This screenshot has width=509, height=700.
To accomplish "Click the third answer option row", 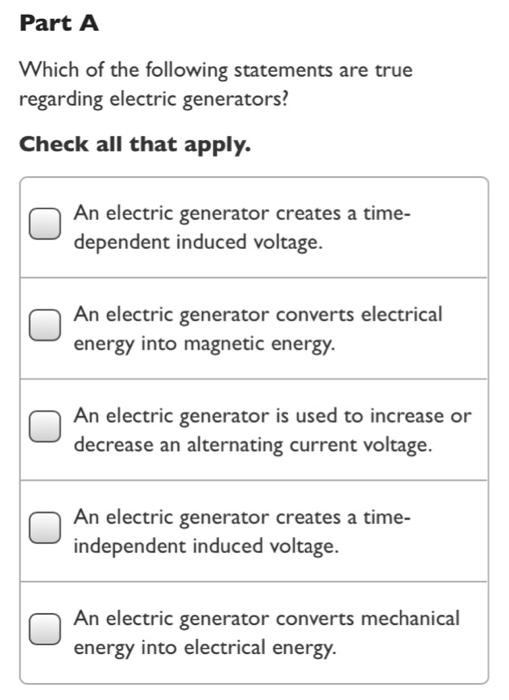I will point(254,430).
